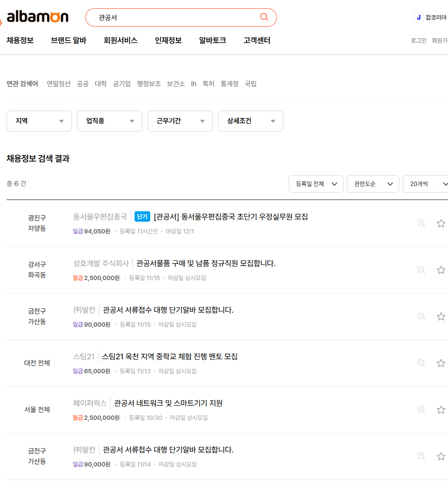Screen dimensions: 448x490
Task: Select related keyword lh
Action: [x=194, y=84]
